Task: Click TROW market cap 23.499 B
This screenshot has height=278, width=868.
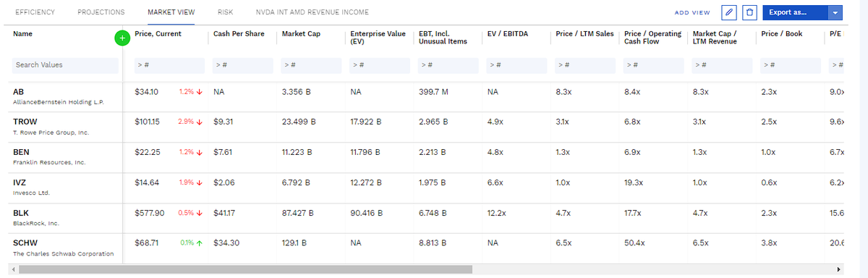Action: 298,122
